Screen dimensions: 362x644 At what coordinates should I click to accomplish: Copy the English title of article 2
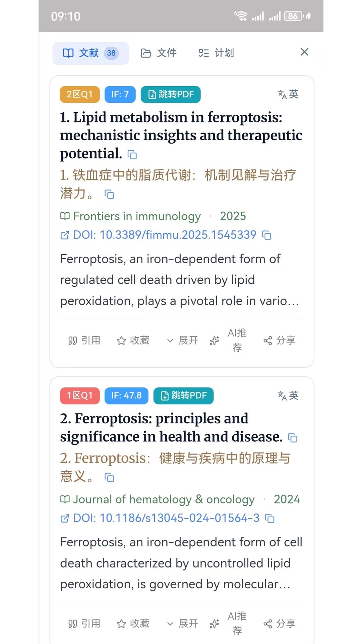(293, 438)
